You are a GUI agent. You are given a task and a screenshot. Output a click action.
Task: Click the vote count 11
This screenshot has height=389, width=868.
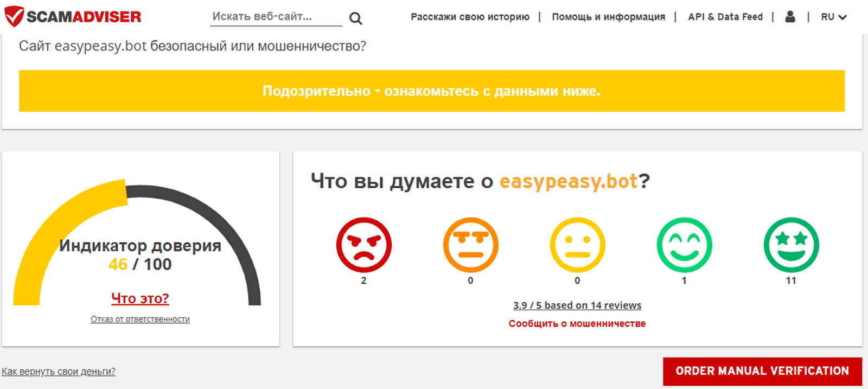pyautogui.click(x=791, y=280)
